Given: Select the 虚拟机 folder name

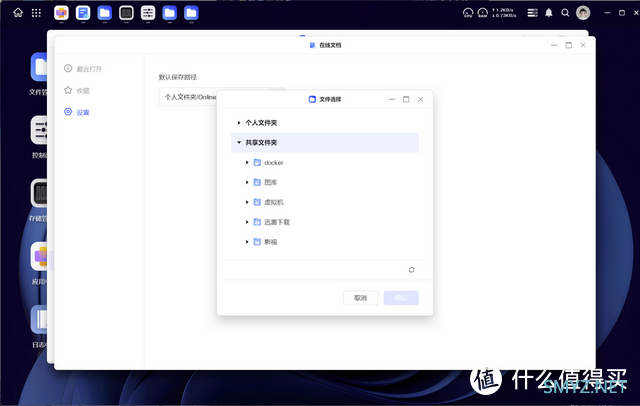Looking at the screenshot, I should tap(274, 202).
